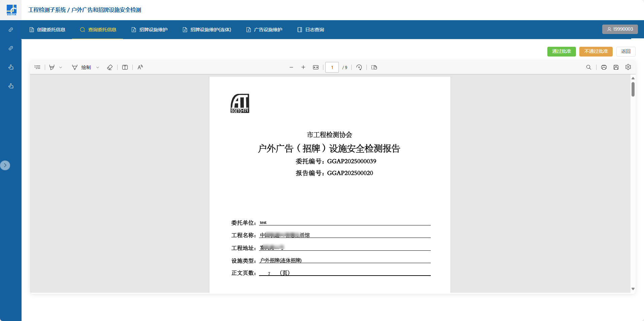
Task: Open the PDF table of contents panel
Action: 37,67
